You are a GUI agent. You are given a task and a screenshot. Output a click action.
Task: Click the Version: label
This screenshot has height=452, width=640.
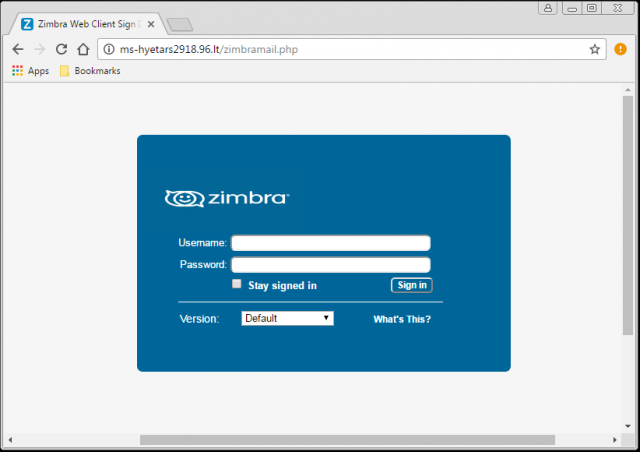[200, 318]
